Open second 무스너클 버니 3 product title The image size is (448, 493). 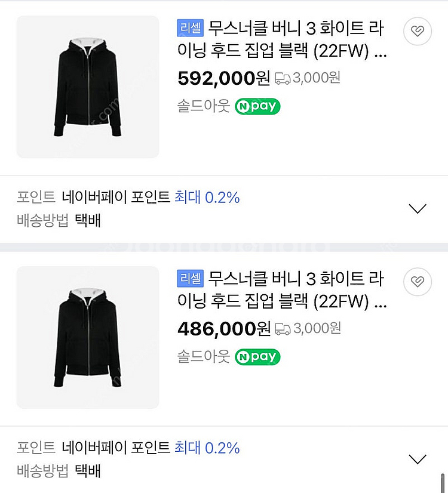point(296,291)
